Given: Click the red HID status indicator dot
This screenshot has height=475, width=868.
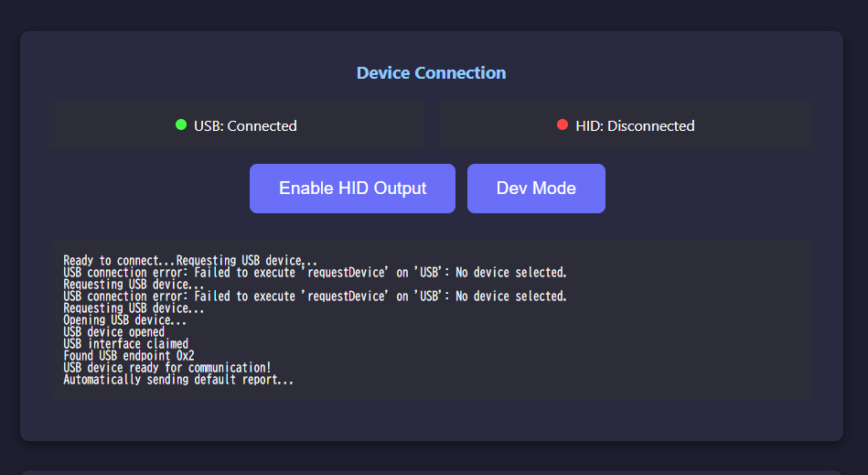Looking at the screenshot, I should click(563, 125).
